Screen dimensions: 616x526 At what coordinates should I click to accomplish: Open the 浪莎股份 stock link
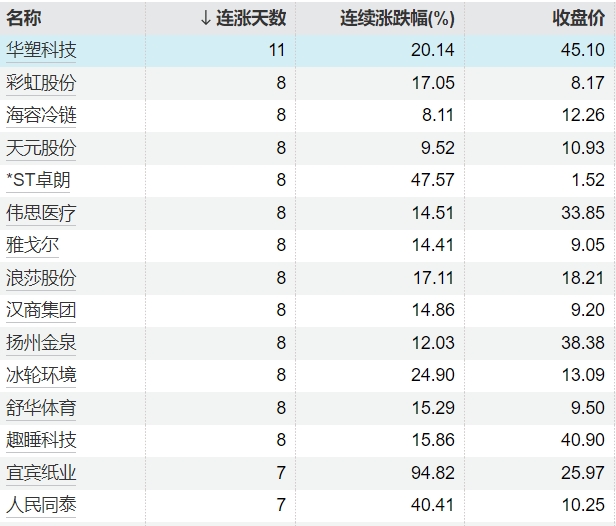point(41,278)
